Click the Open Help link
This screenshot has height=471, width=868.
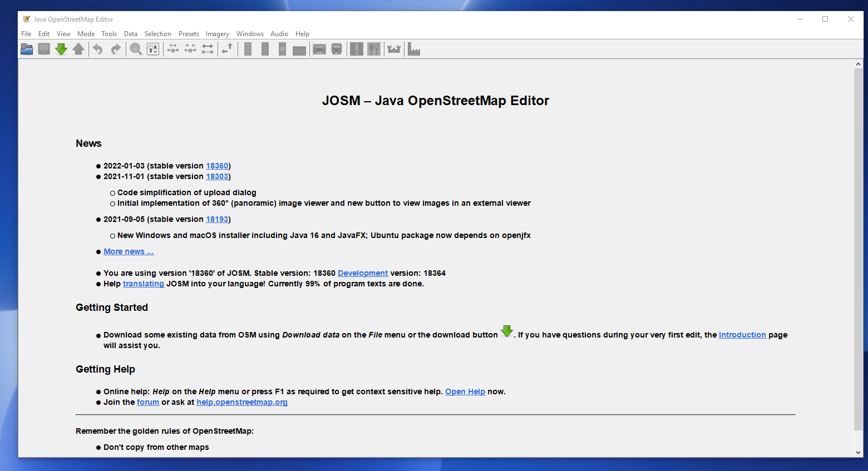465,391
